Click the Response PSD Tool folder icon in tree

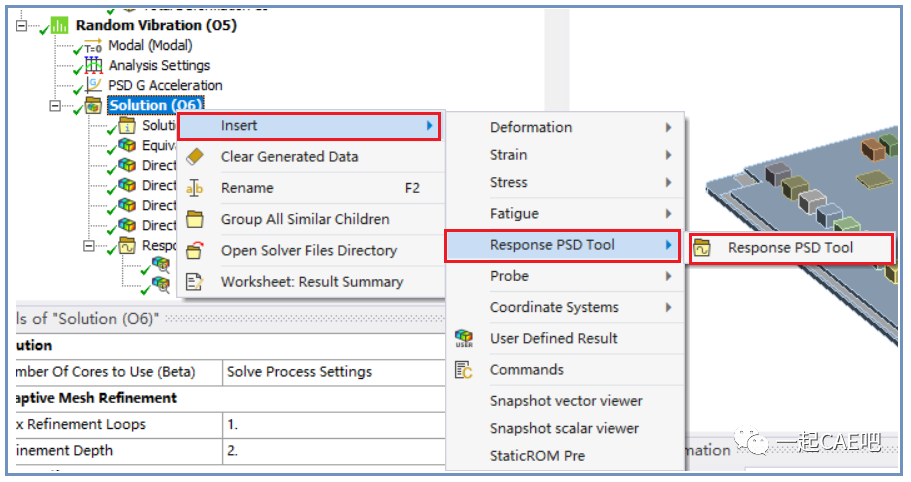tap(127, 246)
